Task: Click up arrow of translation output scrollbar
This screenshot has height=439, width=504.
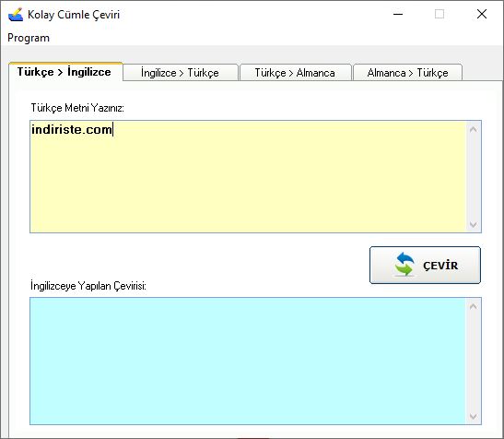Action: pyautogui.click(x=474, y=306)
